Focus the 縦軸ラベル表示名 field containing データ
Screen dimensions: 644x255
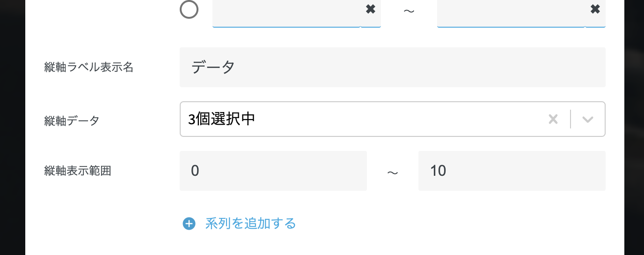[x=392, y=67]
